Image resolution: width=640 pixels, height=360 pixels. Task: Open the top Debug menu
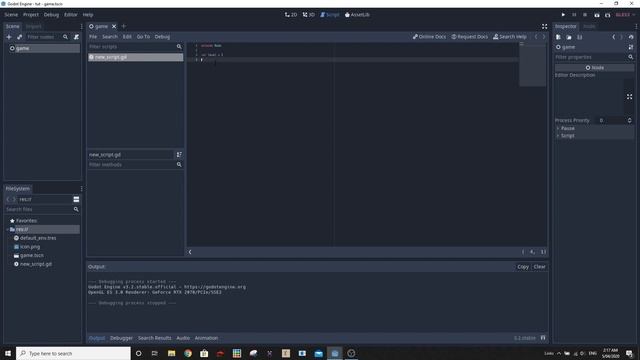(51, 15)
